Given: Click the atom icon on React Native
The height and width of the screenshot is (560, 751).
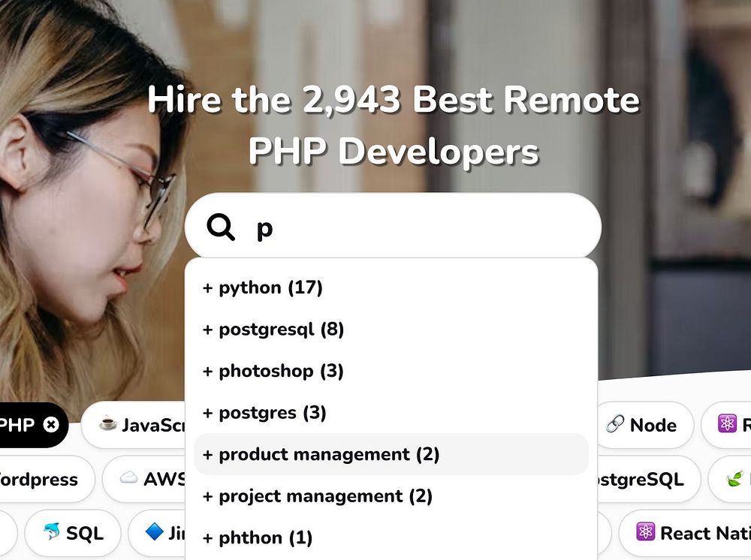Looking at the screenshot, I should tap(645, 531).
